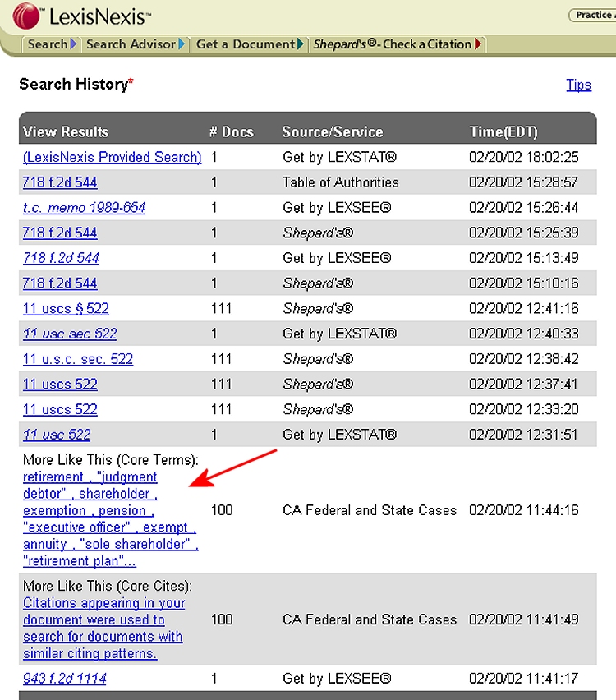This screenshot has width=616, height=700.
Task: Open the Core Cites similar citing patterns search
Action: (103, 629)
